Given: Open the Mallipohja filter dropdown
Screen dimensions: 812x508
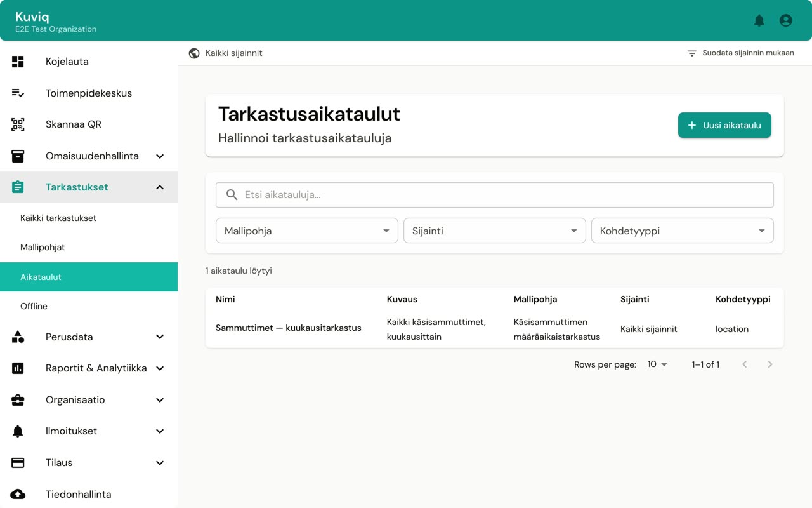Looking at the screenshot, I should 307,231.
